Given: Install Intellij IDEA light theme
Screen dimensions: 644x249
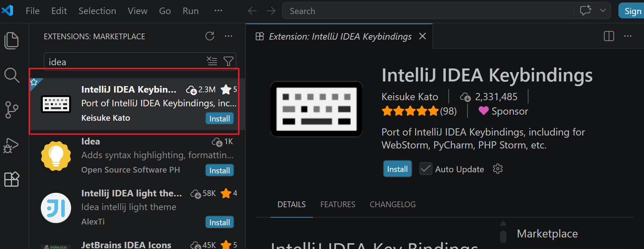Looking at the screenshot, I should pyautogui.click(x=220, y=222).
